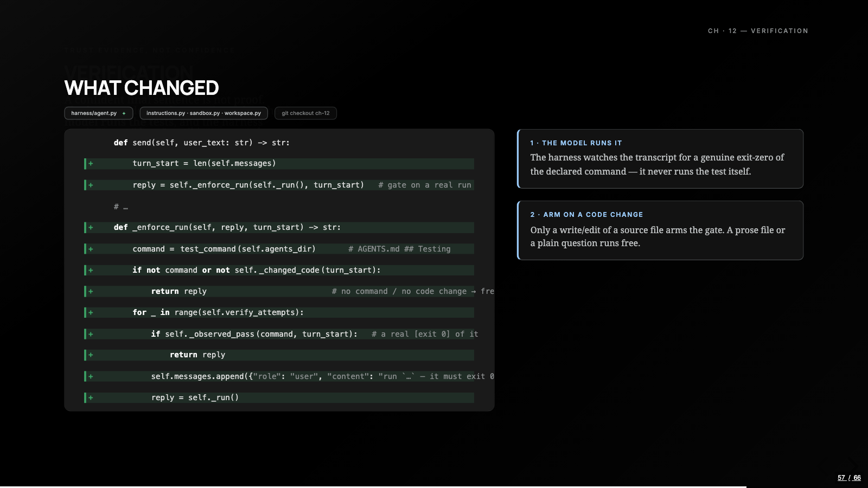Click the WHAT CHANGED heading
868x488 pixels.
click(142, 88)
